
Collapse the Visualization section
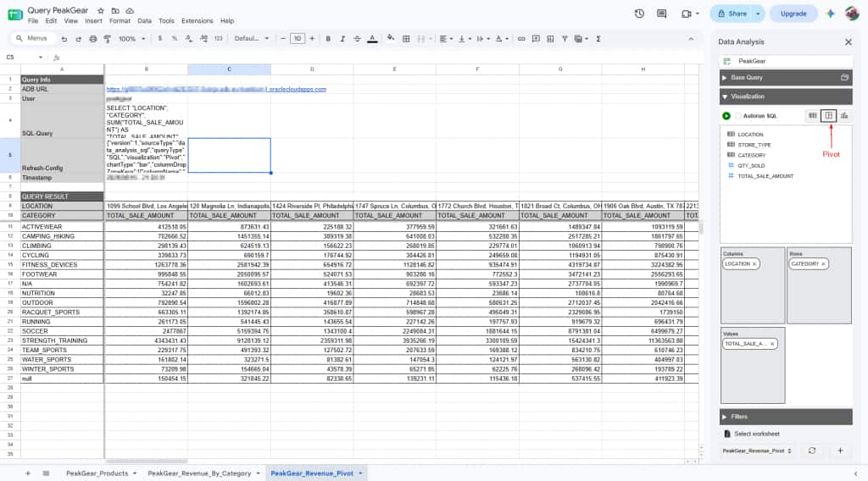725,97
